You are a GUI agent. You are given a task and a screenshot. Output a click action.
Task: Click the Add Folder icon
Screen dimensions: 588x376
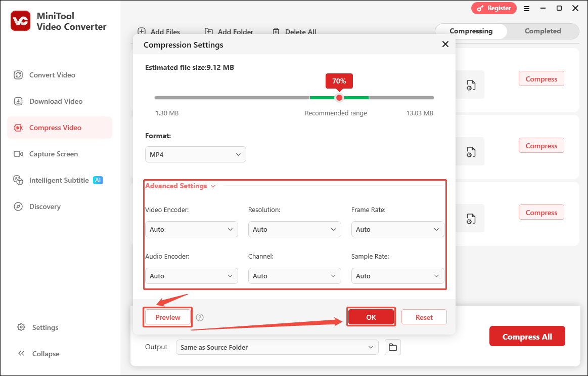click(209, 31)
